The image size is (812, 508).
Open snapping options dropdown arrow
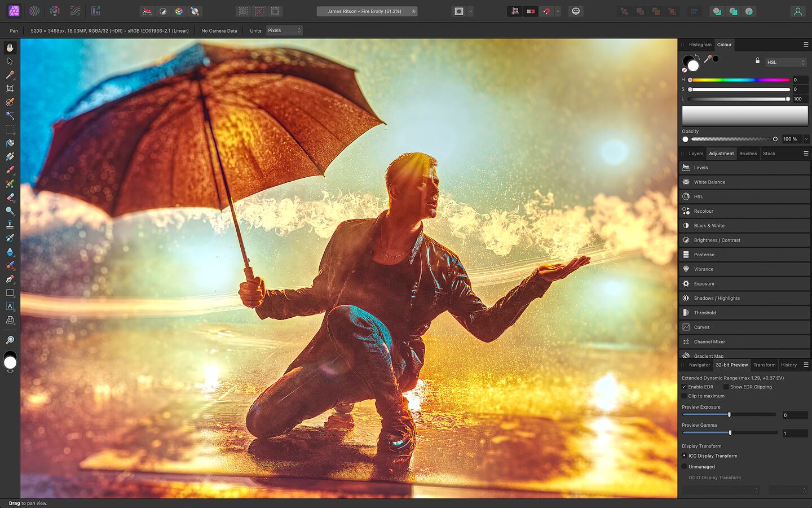click(558, 11)
